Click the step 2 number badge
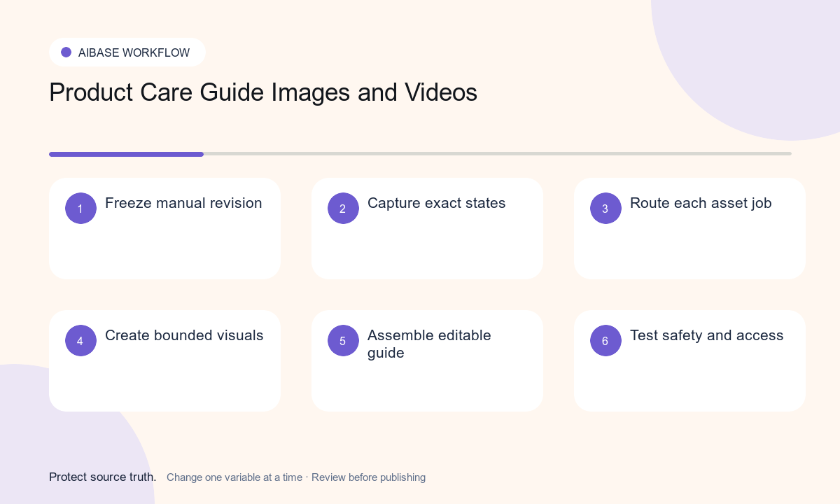This screenshot has width=840, height=504. tap(343, 208)
